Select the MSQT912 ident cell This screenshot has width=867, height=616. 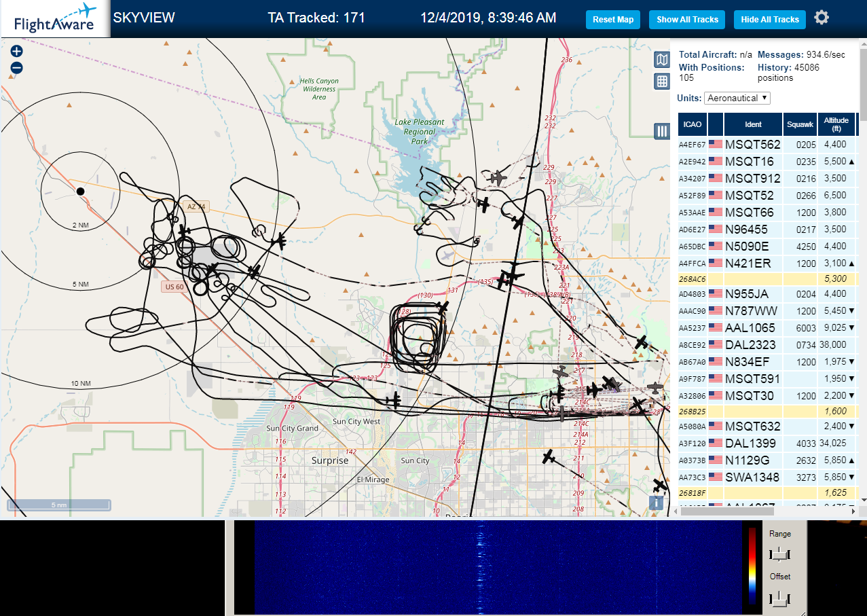753,178
